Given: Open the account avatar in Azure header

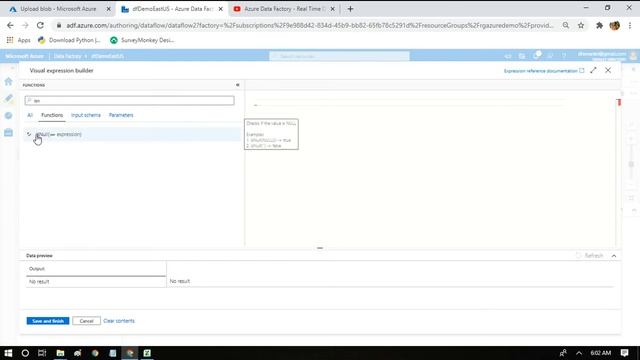Looking at the screenshot, I should tap(633, 56).
